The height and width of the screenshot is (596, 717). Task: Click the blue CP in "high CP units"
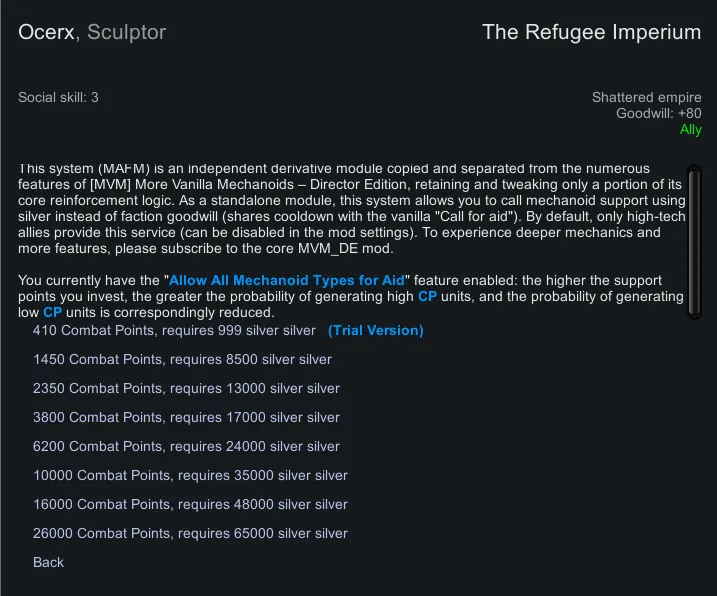point(427,297)
